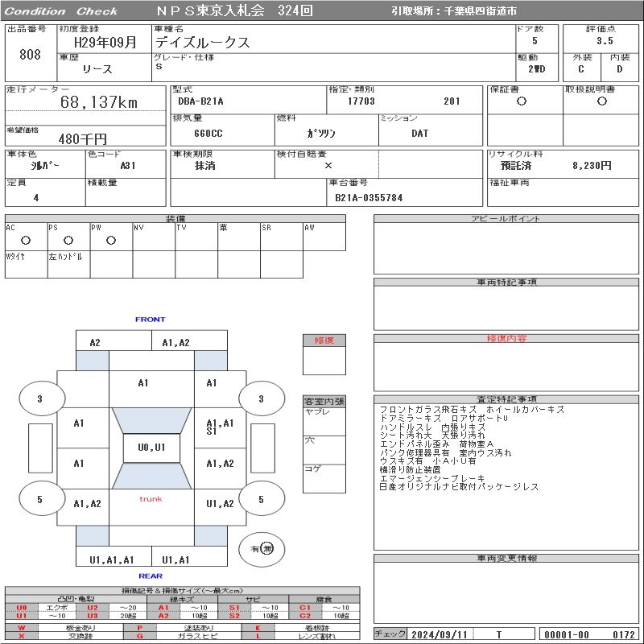
Task: Select the note line 日産オリジナルナビ取付パッケージレス
Action: point(459,487)
